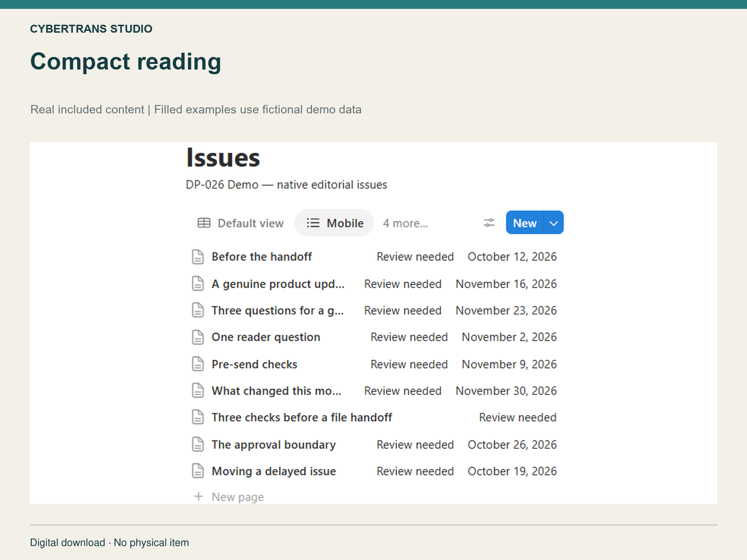747x560 pixels.
Task: Click the page icon for A genuine product upd...
Action: [198, 284]
